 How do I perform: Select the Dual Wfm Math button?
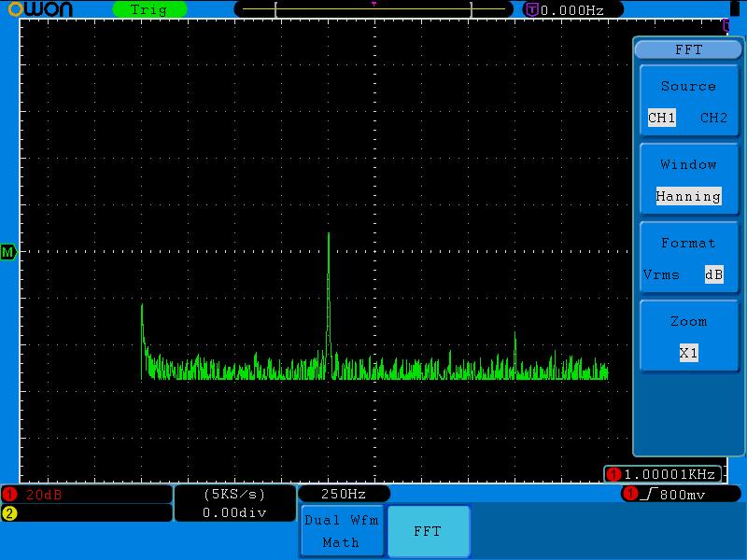[x=342, y=531]
